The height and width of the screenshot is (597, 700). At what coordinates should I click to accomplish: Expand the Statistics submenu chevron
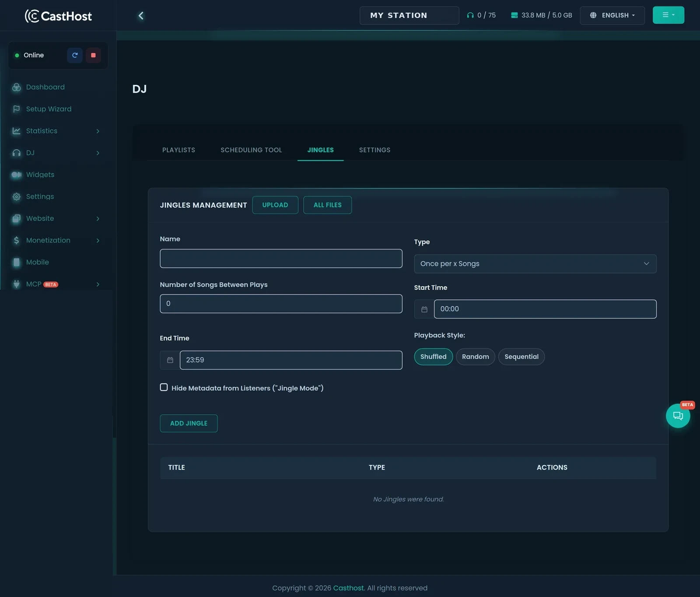point(98,131)
